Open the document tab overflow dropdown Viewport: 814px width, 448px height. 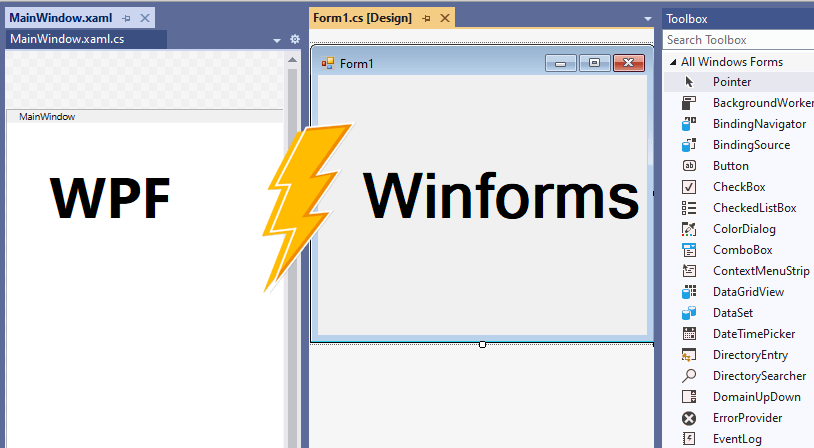click(647, 19)
